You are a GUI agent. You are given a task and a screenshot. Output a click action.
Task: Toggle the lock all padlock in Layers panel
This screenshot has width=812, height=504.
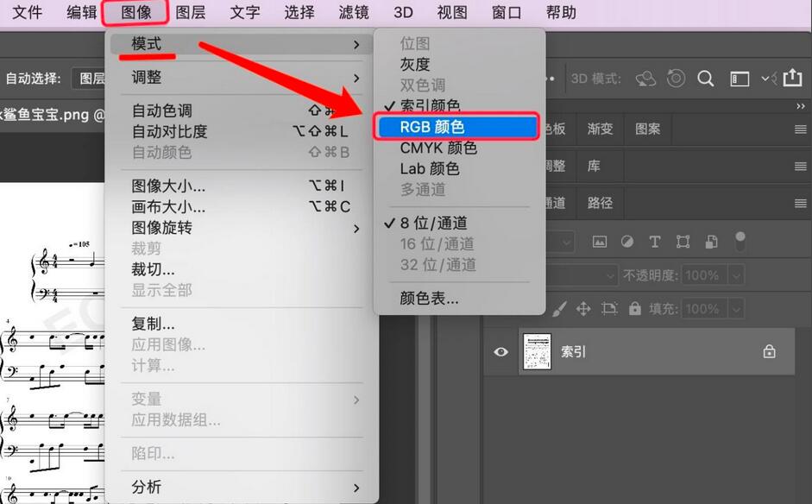[636, 309]
